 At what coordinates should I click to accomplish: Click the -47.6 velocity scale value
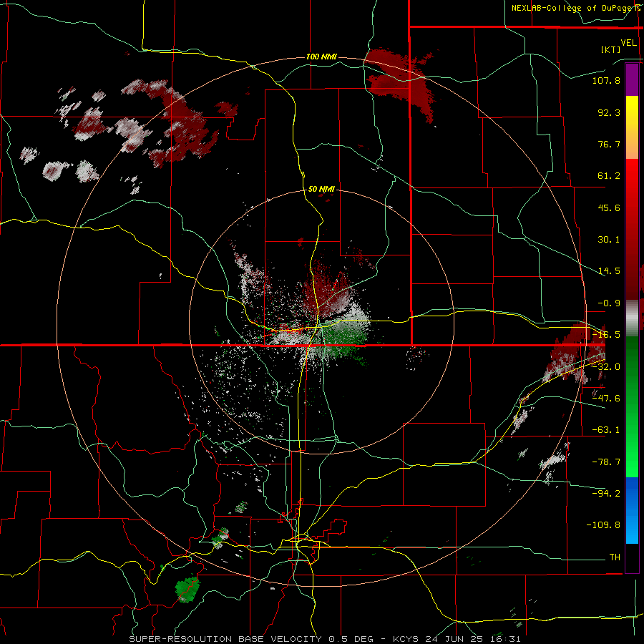tap(606, 399)
